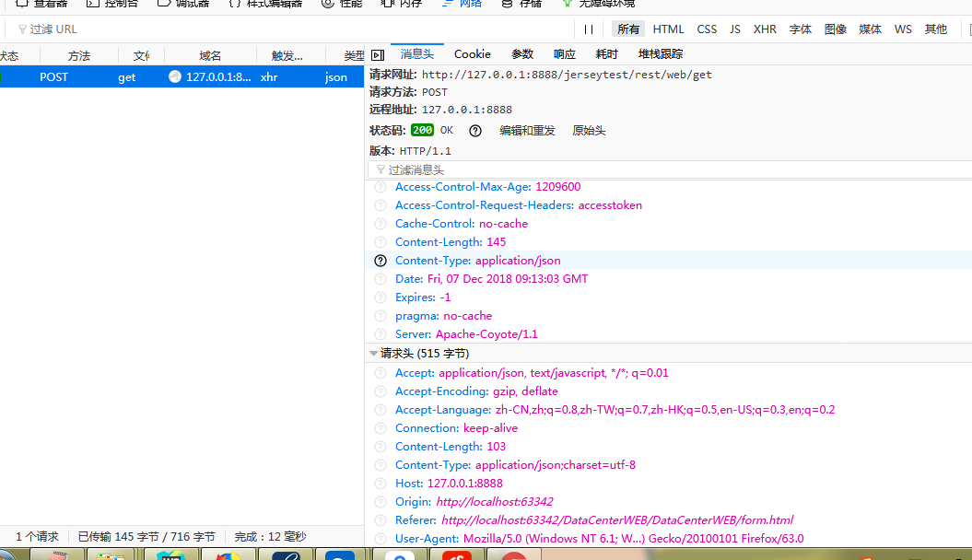Viewport: 972px width, 560px height.
Task: Open help icon for Accept-Language header
Action: click(381, 410)
